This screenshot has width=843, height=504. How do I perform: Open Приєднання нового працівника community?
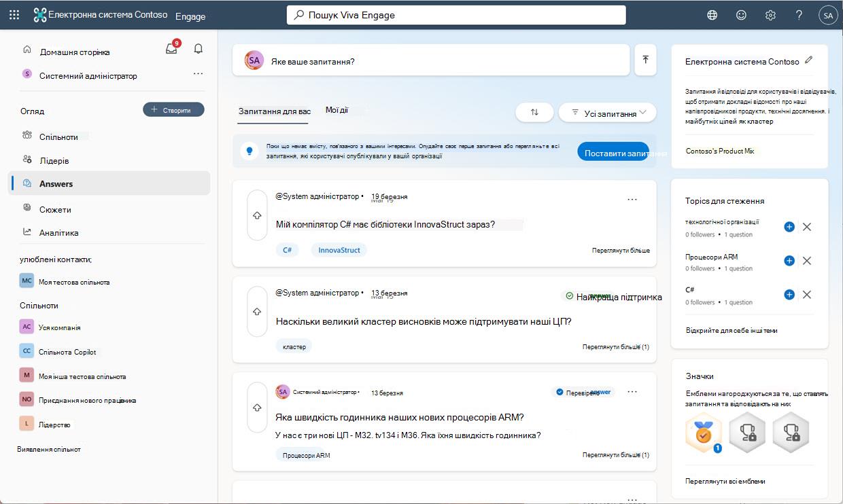[78, 399]
